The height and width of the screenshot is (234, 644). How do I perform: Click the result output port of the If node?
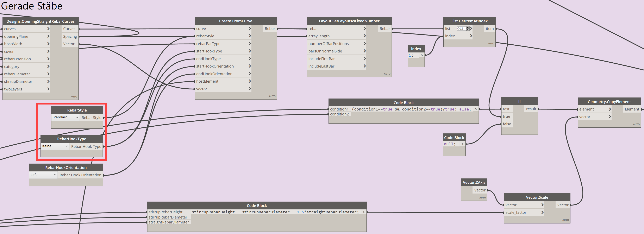pos(531,109)
